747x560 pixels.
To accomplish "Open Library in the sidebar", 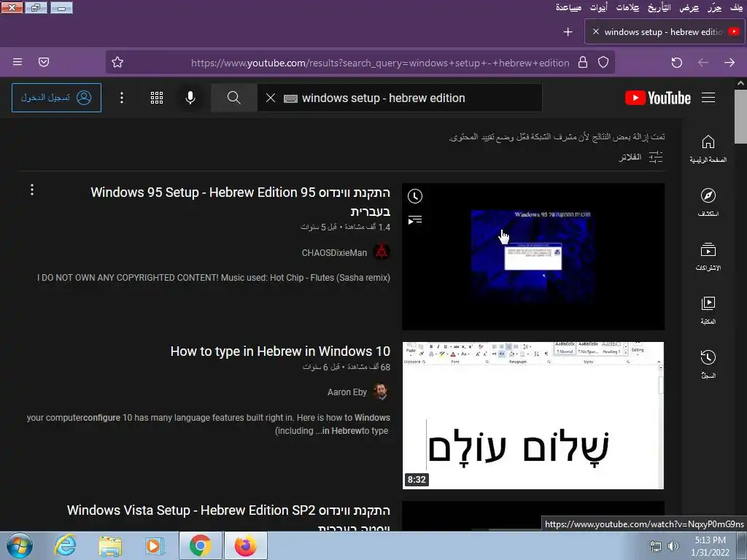I will tap(708, 311).
